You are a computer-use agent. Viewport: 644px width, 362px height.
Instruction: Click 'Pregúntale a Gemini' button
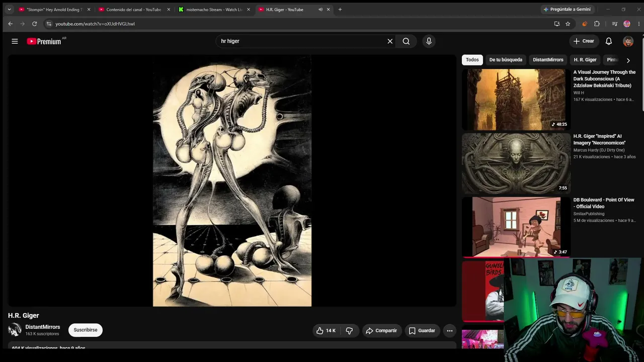(x=567, y=9)
